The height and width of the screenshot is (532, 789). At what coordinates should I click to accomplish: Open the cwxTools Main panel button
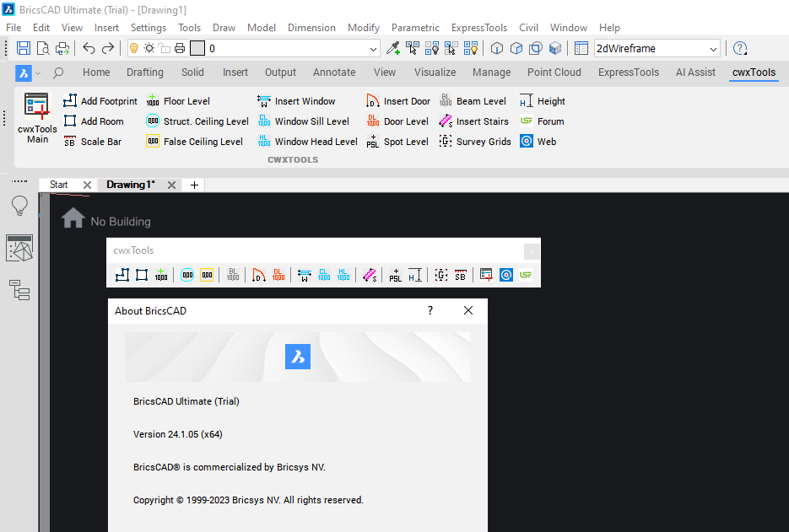tap(37, 119)
